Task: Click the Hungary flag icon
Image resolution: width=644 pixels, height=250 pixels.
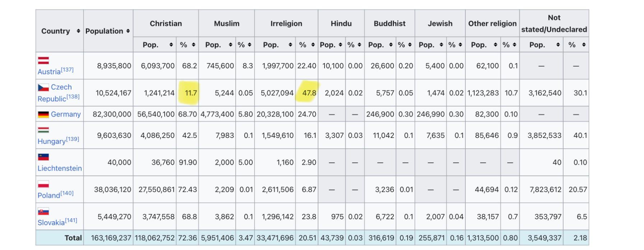Action: point(43,130)
